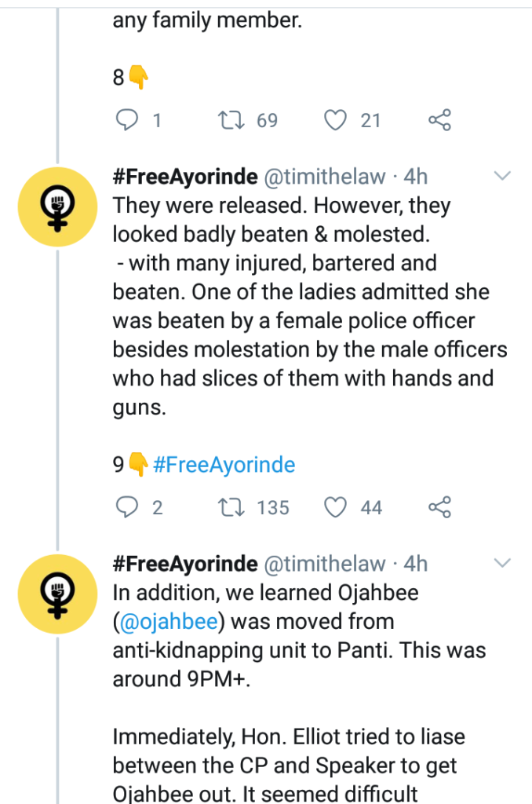Like the tweet with 21 likes

coord(336,120)
